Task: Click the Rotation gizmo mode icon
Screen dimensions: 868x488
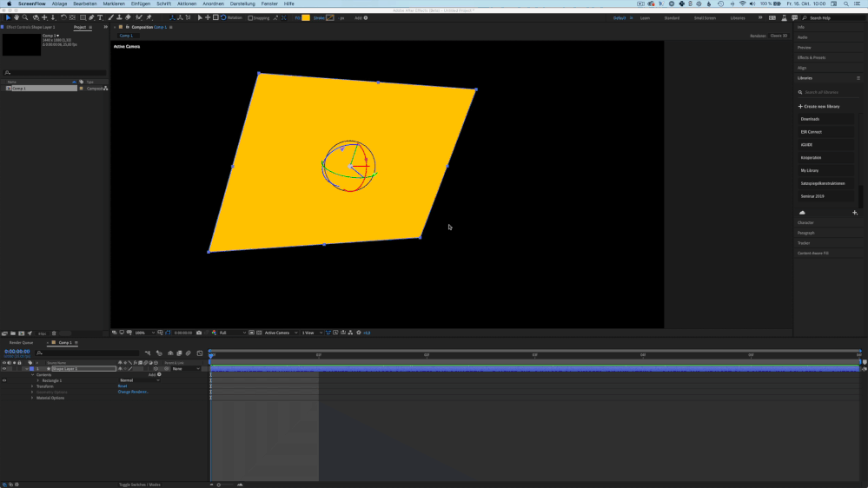Action: (223, 17)
